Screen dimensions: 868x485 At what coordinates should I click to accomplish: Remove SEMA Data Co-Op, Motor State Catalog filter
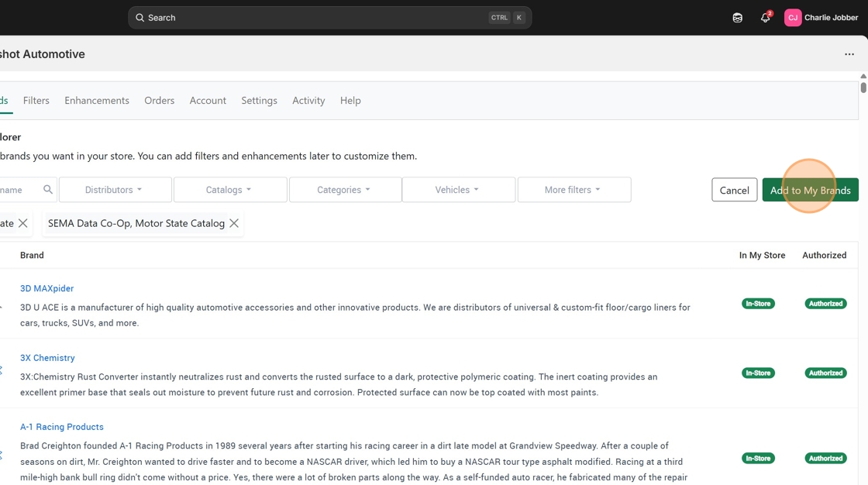click(234, 223)
